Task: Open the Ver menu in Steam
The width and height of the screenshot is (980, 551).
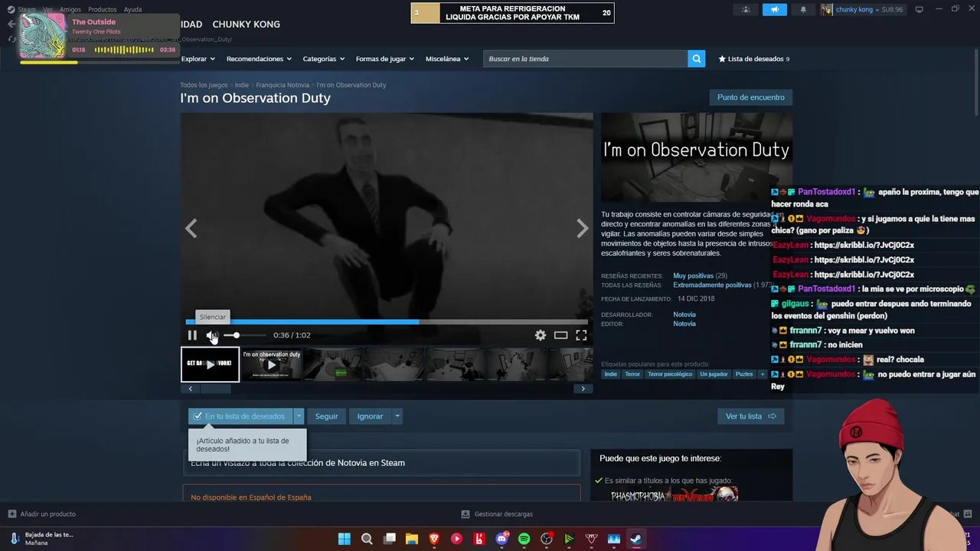Action: [x=47, y=9]
